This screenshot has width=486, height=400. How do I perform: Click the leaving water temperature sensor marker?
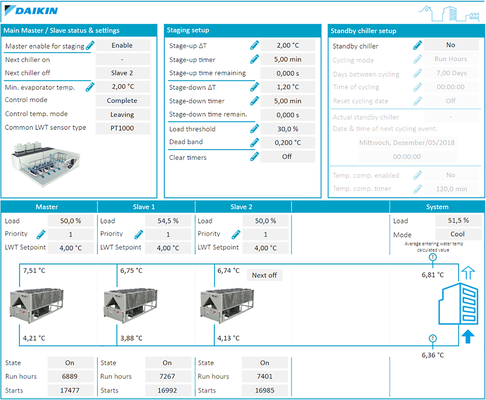[x=432, y=338]
